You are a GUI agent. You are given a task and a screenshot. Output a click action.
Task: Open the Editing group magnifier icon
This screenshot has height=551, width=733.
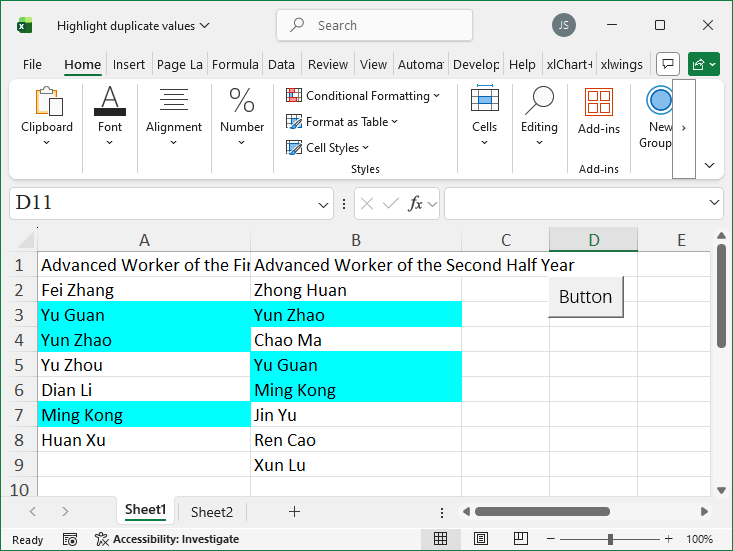pos(539,102)
